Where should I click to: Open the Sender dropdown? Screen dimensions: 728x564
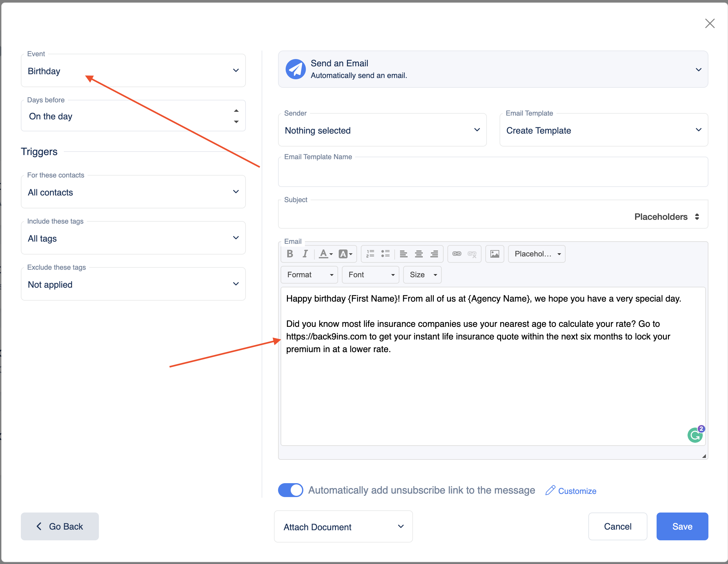tap(382, 130)
